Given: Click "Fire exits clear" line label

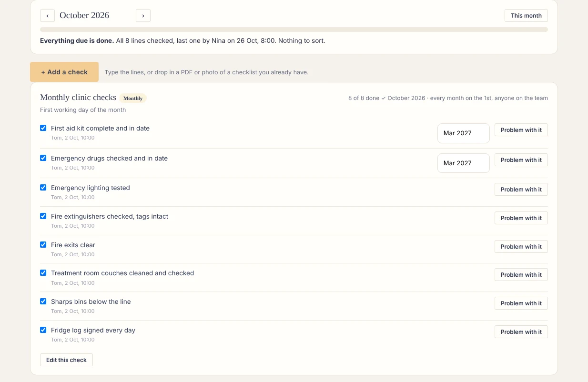Looking at the screenshot, I should [x=73, y=245].
